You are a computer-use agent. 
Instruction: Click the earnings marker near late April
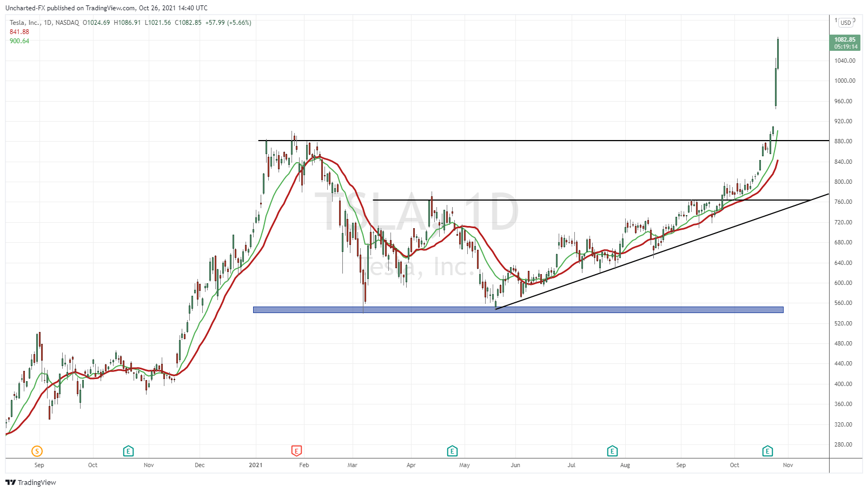[452, 451]
